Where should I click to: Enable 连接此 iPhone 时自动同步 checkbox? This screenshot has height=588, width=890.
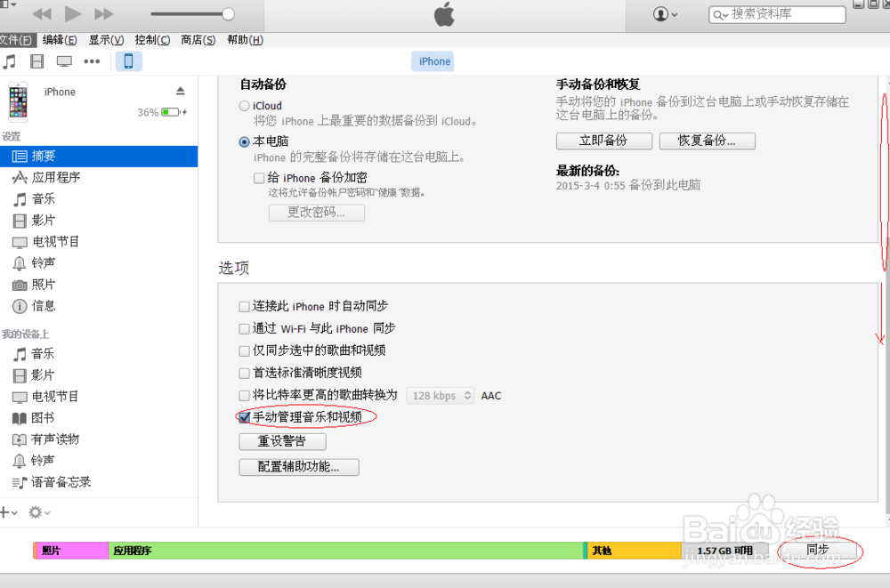point(244,307)
